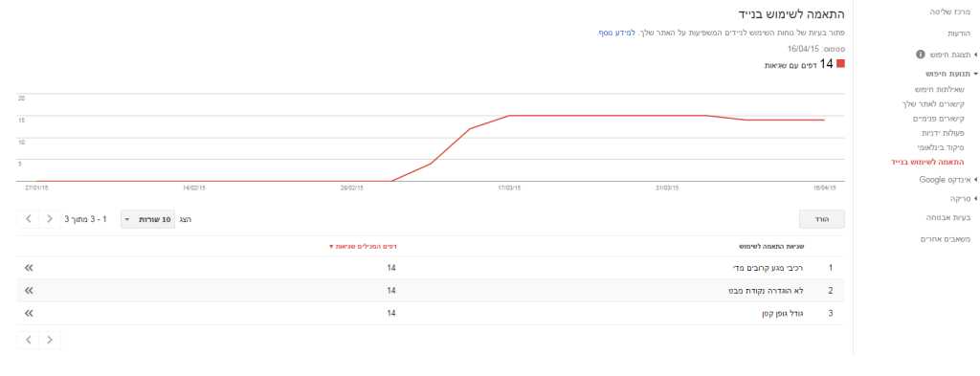Click the info icon beside תצוגת חיפוש

click(x=920, y=55)
